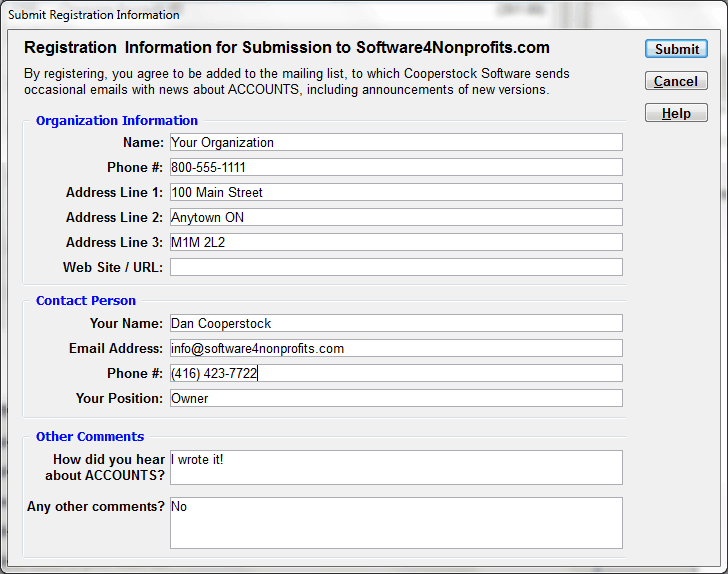Edit the Your Name field
Screen dimensions: 728x574
point(396,323)
